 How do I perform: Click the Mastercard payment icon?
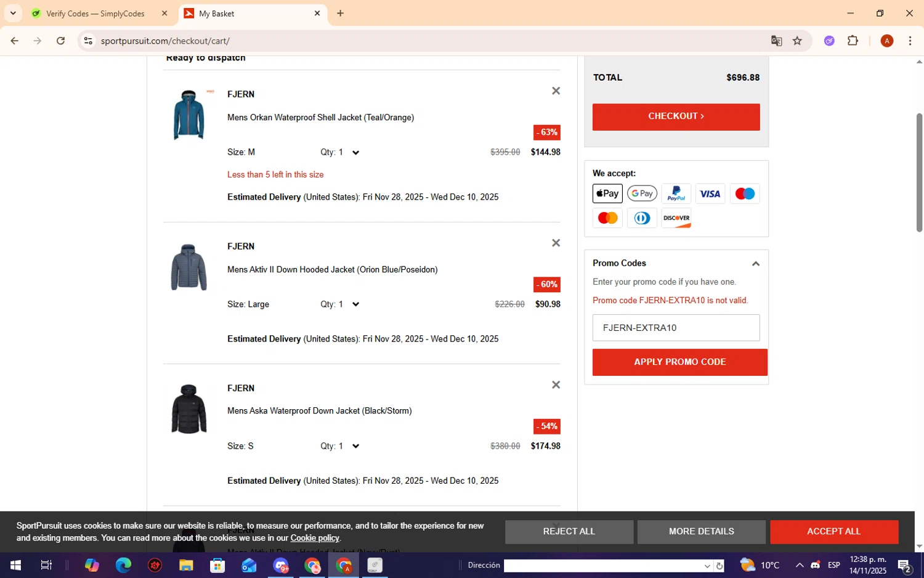tap(607, 218)
